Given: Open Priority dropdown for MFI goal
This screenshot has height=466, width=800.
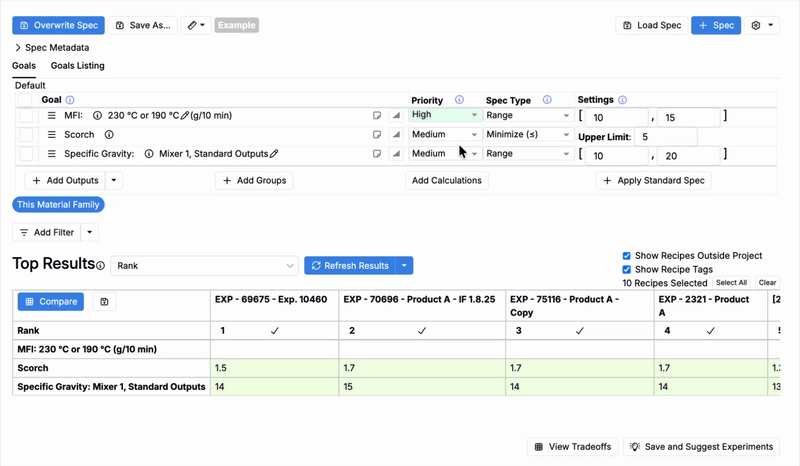Looking at the screenshot, I should click(x=445, y=116).
